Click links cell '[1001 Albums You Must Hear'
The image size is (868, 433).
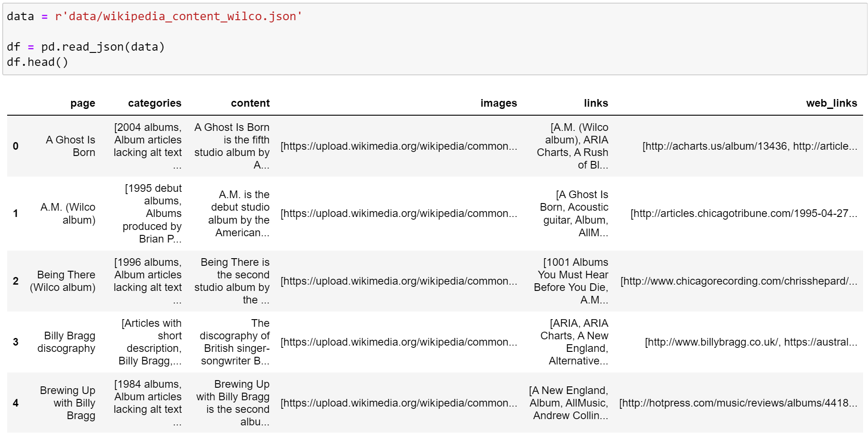click(571, 281)
